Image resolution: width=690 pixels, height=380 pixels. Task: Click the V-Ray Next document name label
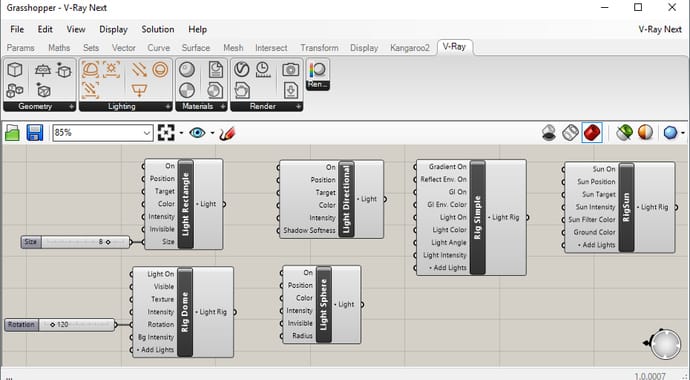(x=660, y=29)
